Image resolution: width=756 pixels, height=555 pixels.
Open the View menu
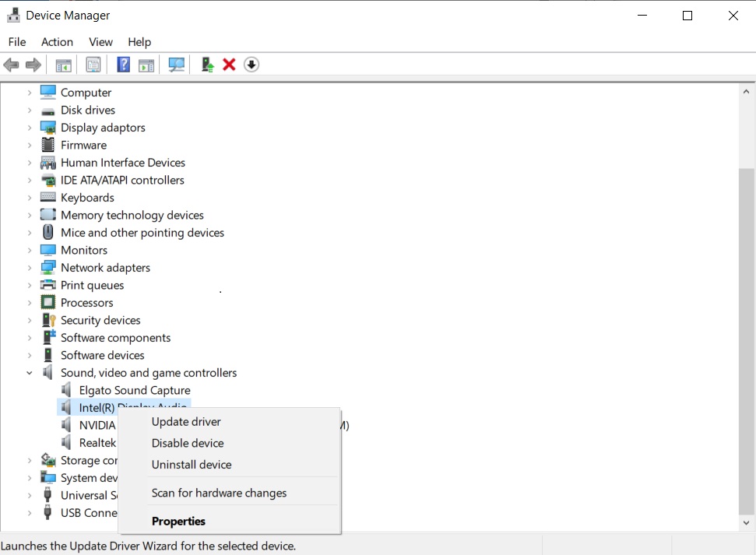100,42
